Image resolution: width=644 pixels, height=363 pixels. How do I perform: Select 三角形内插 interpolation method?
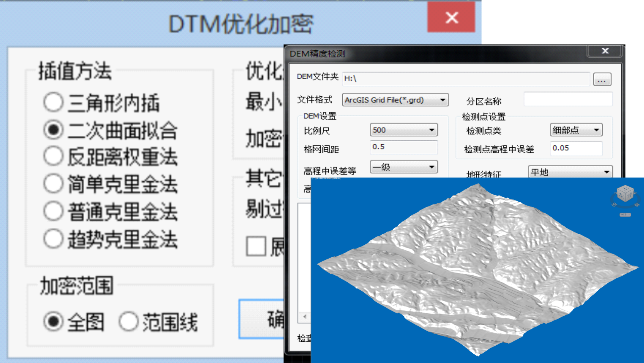(53, 102)
